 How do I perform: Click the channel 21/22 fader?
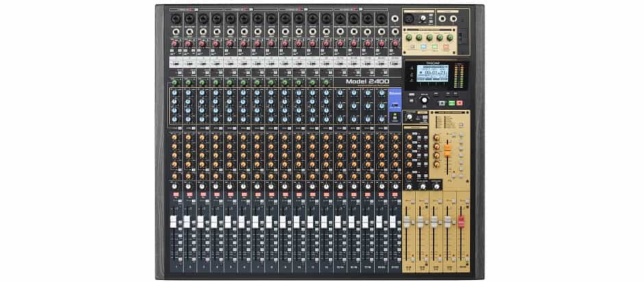(394, 222)
